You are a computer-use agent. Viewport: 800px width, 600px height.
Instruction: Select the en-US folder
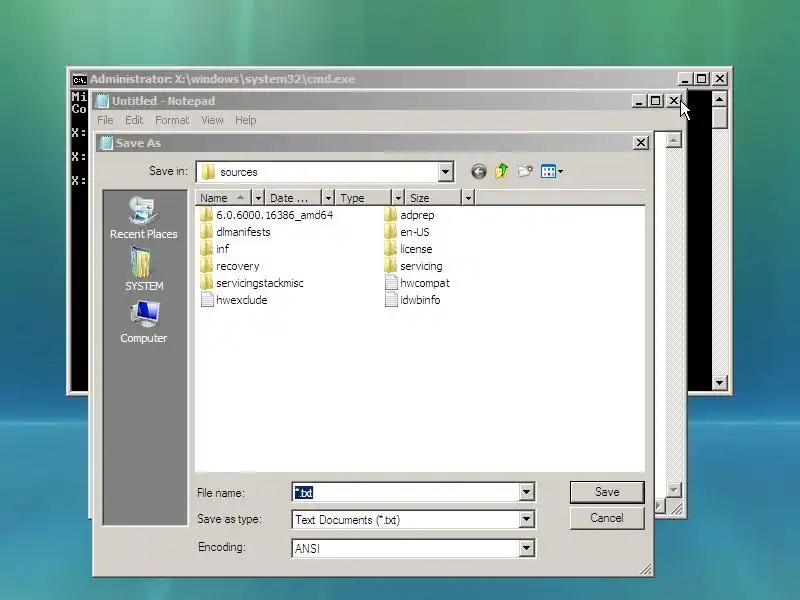coord(407,232)
